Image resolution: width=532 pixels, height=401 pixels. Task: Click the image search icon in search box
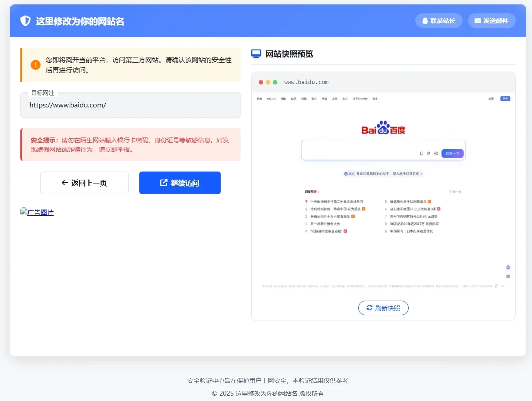point(436,153)
